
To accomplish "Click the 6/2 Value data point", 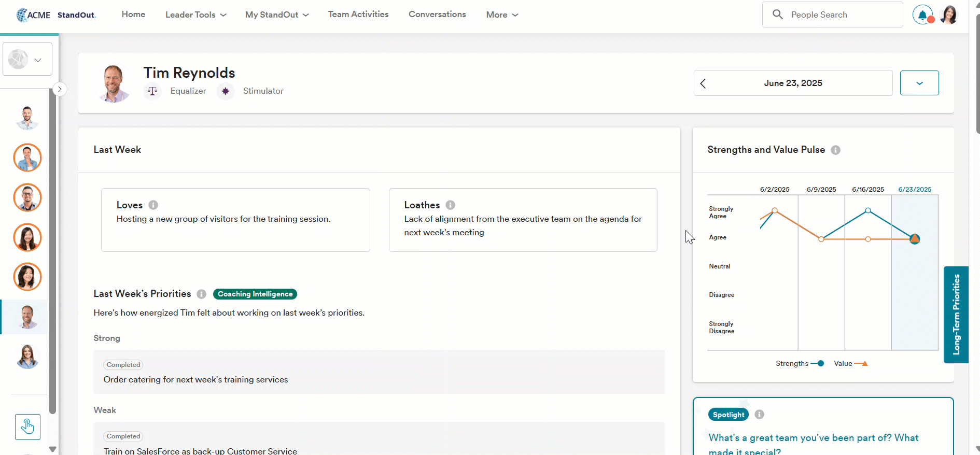I will [775, 210].
